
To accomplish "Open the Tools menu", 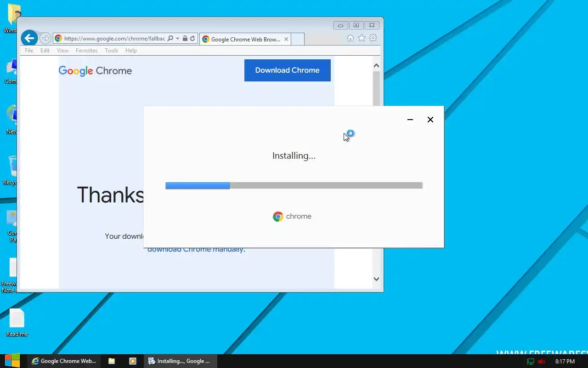I will [111, 51].
